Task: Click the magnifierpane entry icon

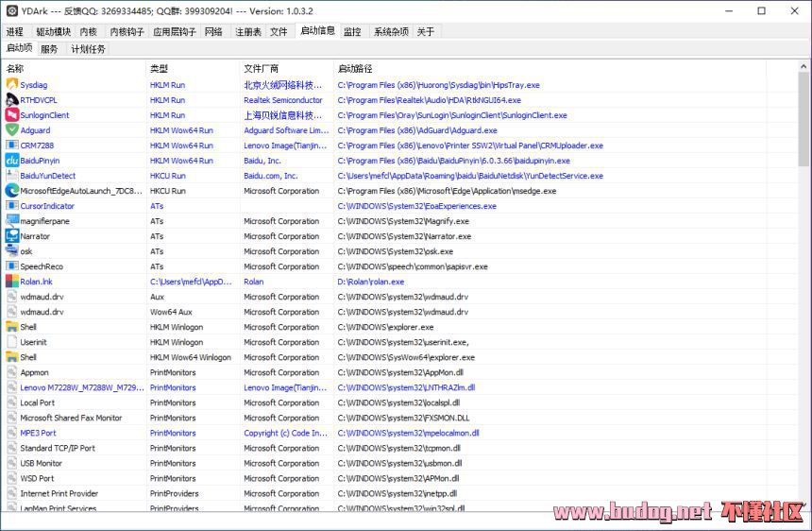Action: coord(12,221)
